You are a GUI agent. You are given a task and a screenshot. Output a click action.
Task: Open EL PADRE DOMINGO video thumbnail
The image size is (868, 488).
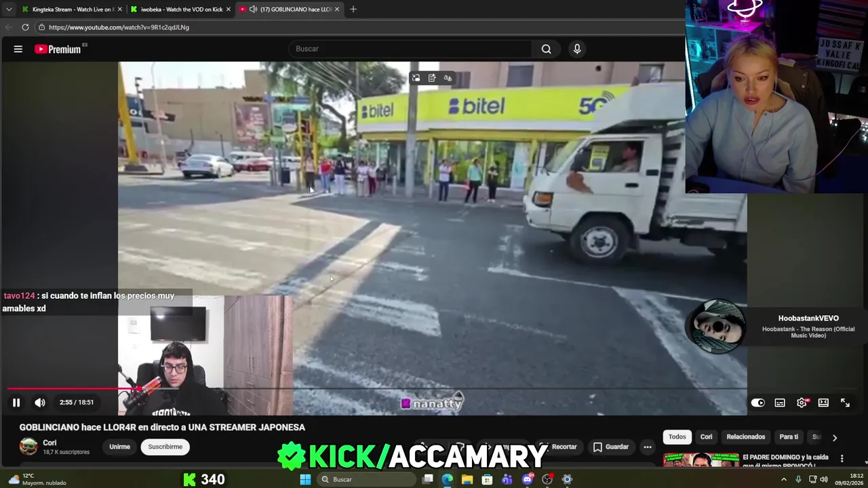point(701,460)
